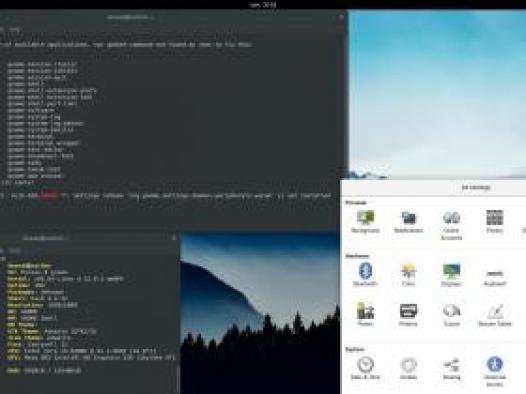Viewport: 526px width, 394px height.
Task: Open Date & Time settings
Action: pos(365,368)
